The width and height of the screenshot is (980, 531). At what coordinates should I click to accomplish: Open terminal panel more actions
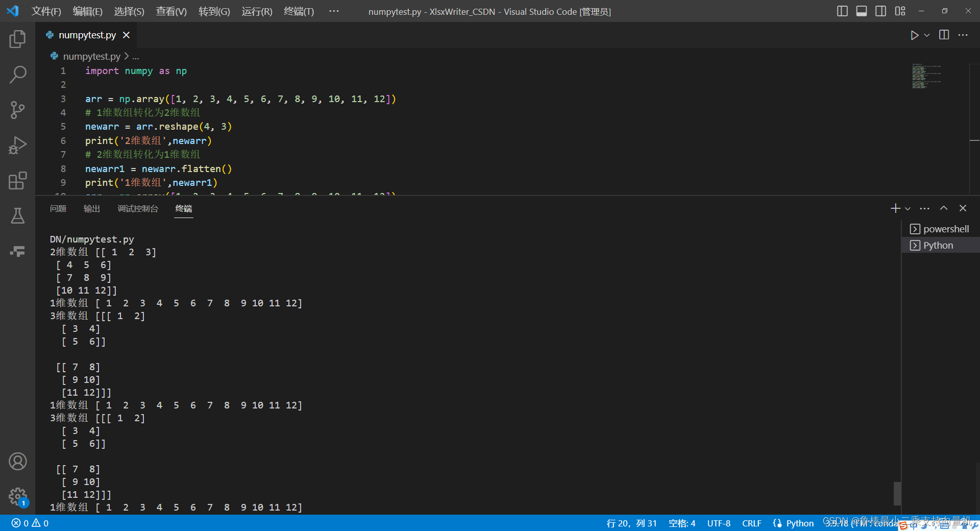924,208
